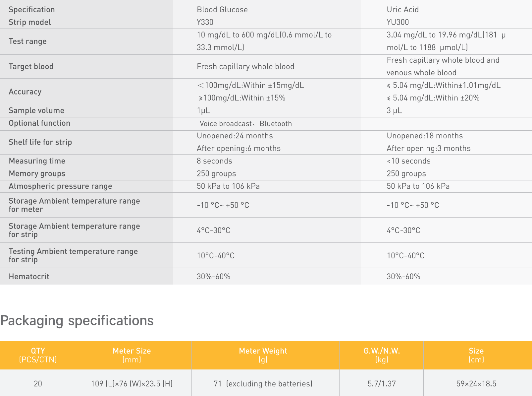The width and height of the screenshot is (532, 396).
Task: Select the Meter Size (mm) header
Action: pos(132,355)
